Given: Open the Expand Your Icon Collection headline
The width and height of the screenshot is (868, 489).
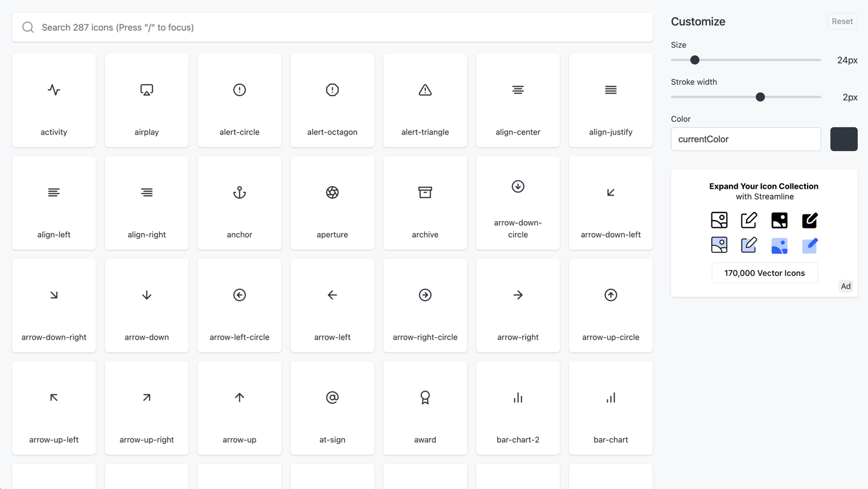Looking at the screenshot, I should [764, 186].
